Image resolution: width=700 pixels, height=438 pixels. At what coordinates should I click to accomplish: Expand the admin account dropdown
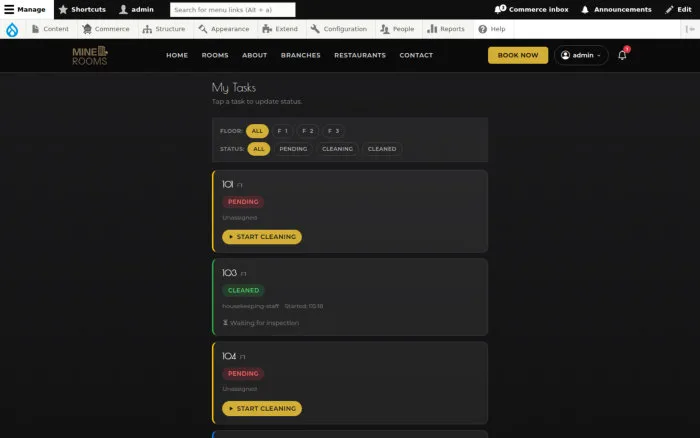(x=581, y=55)
